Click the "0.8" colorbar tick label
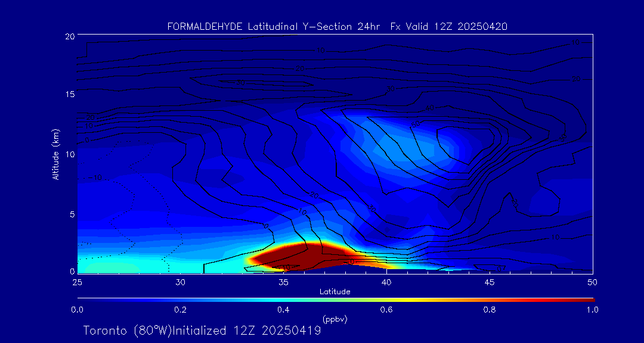Image resolution: width=644 pixels, height=343 pixels. click(x=489, y=310)
